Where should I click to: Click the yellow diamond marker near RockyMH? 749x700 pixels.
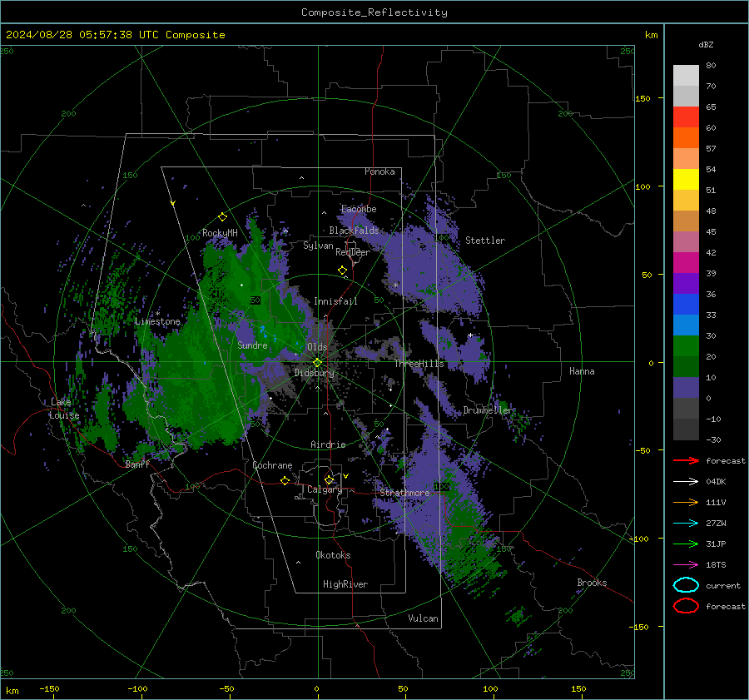(222, 217)
